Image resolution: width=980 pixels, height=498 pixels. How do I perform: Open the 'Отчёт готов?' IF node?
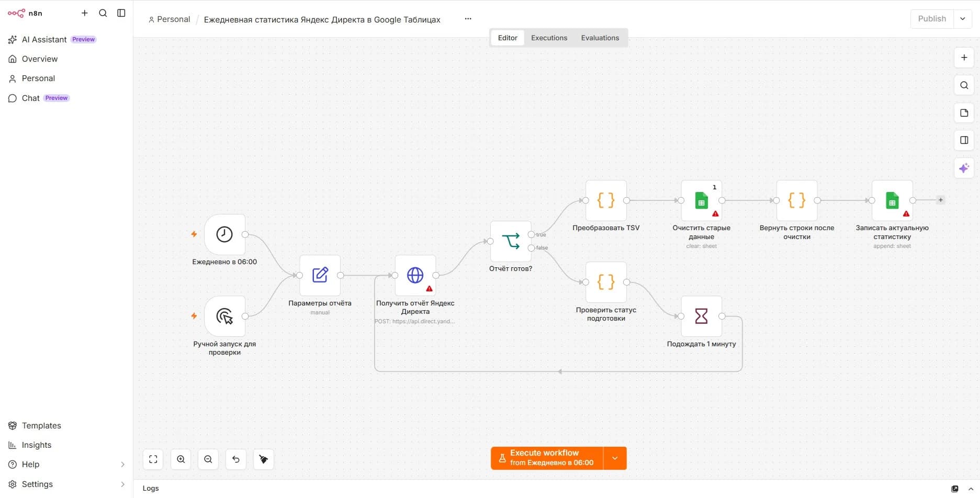click(511, 241)
